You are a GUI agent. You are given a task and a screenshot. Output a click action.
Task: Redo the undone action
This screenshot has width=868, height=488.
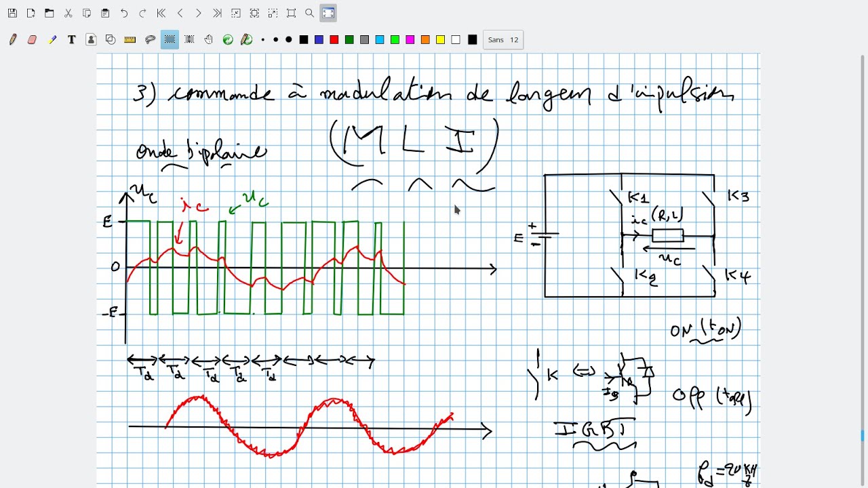tap(142, 13)
